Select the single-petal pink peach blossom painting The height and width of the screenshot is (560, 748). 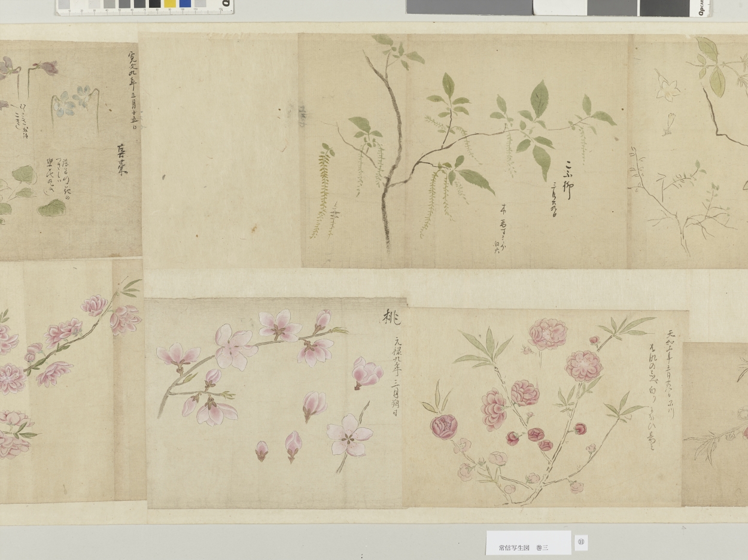276,403
